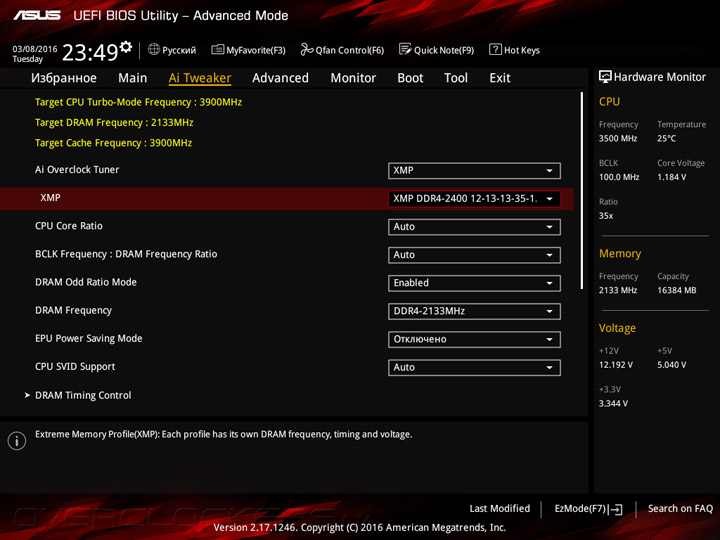This screenshot has width=720, height=540.
Task: Open the Tool tab
Action: click(456, 78)
